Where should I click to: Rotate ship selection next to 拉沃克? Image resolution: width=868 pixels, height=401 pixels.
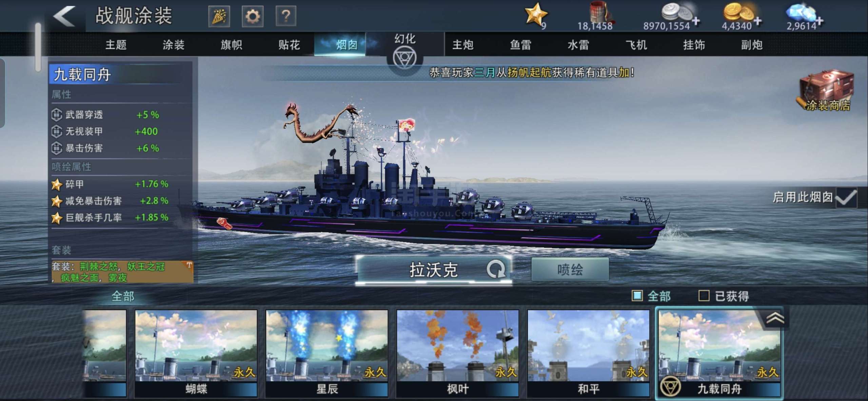click(496, 270)
